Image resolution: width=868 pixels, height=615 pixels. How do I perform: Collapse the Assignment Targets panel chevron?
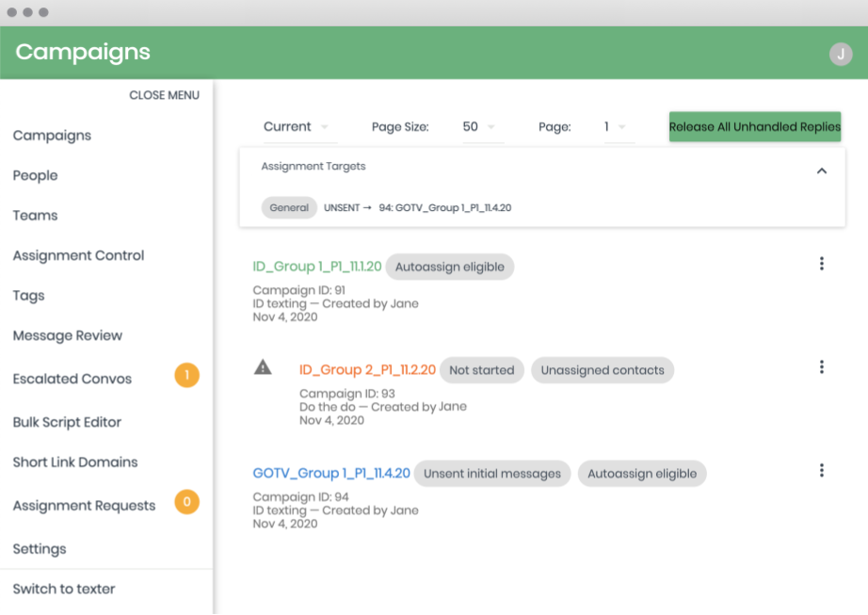coord(821,171)
